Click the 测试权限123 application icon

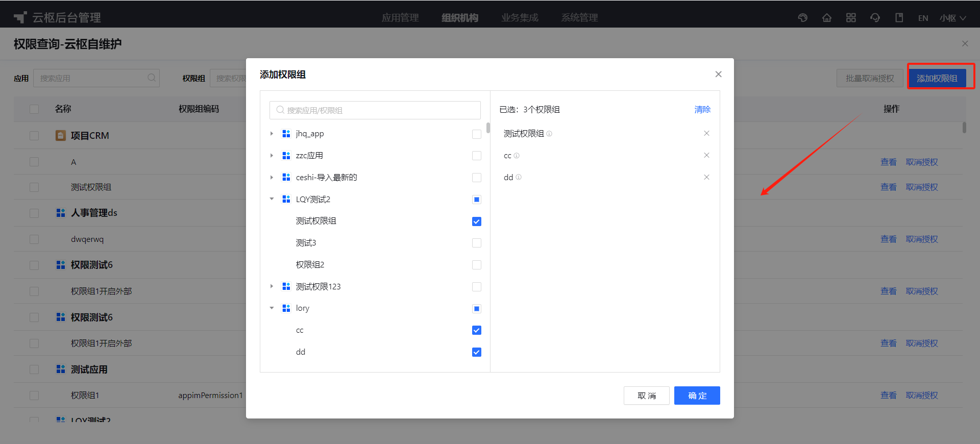[286, 286]
